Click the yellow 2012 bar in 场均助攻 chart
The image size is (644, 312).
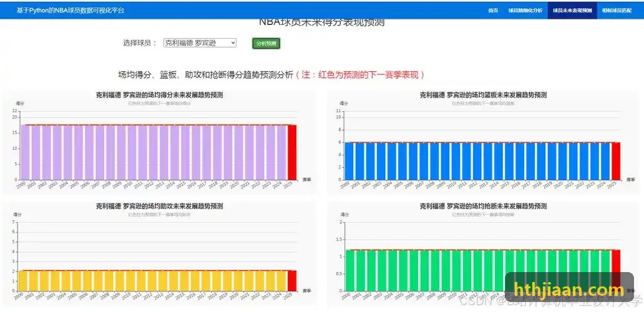coord(152,281)
